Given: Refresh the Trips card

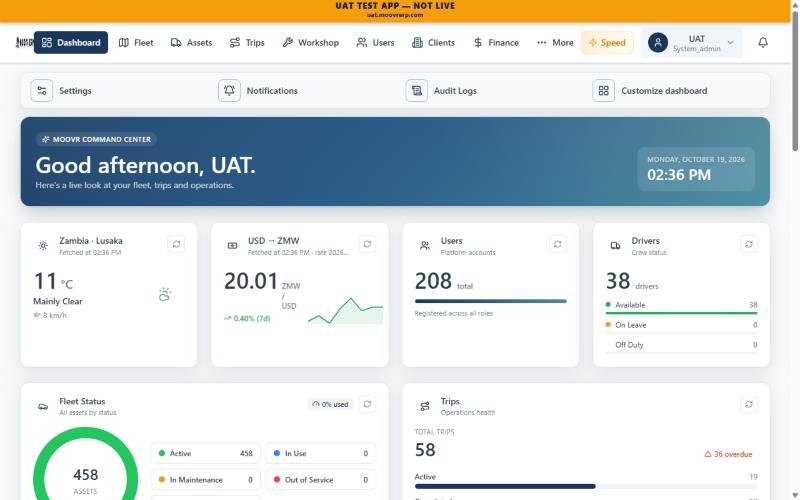Looking at the screenshot, I should (748, 405).
